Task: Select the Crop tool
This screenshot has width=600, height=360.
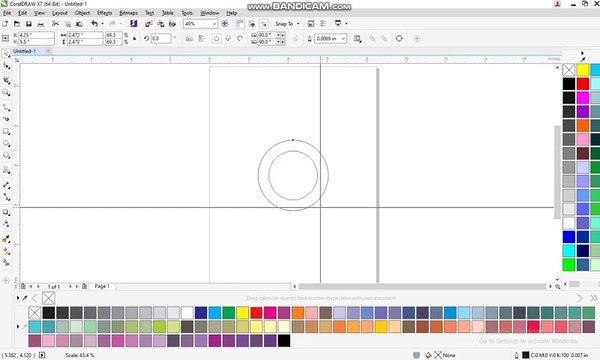Action: click(x=6, y=80)
